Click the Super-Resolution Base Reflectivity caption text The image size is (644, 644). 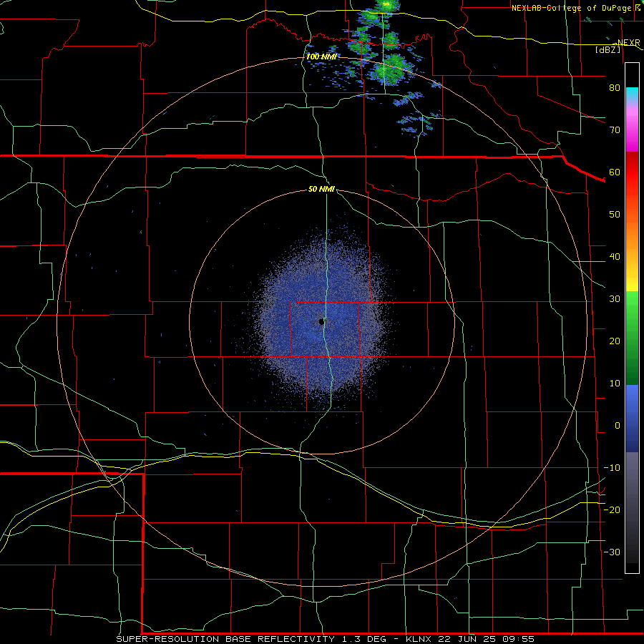click(326, 639)
